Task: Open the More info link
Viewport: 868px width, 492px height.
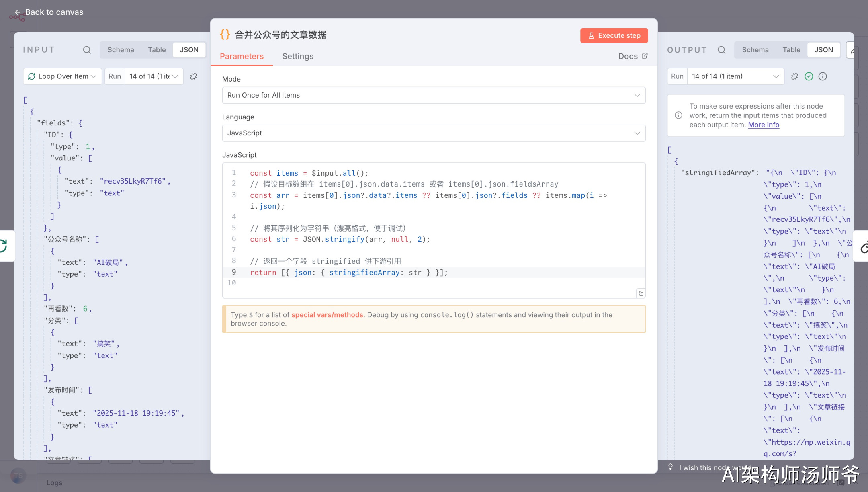Action: (764, 125)
